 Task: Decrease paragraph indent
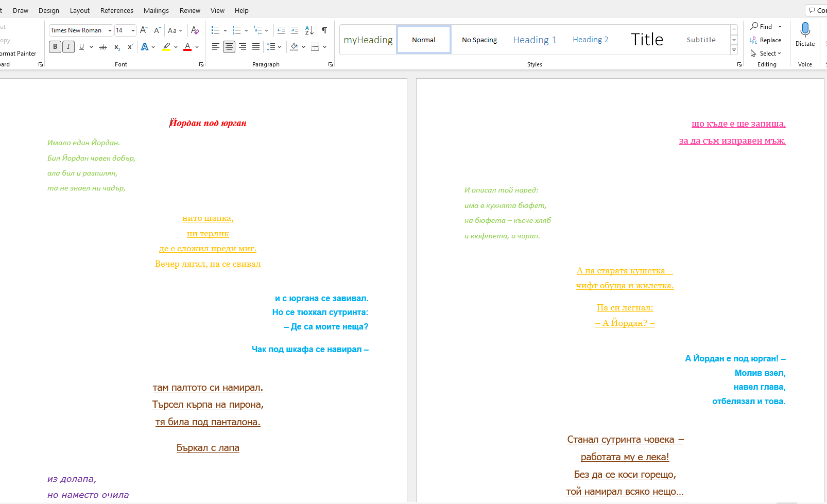(x=281, y=30)
